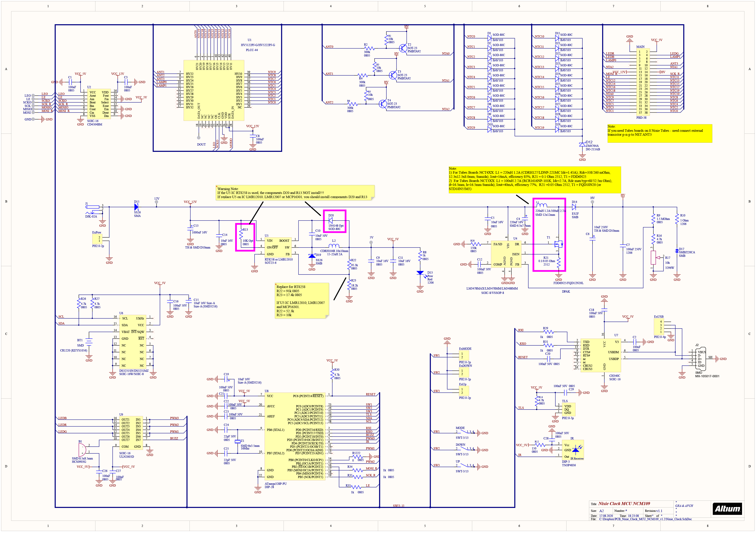Click the yellow note about Tubes Boards NCT4XX

tap(534, 180)
